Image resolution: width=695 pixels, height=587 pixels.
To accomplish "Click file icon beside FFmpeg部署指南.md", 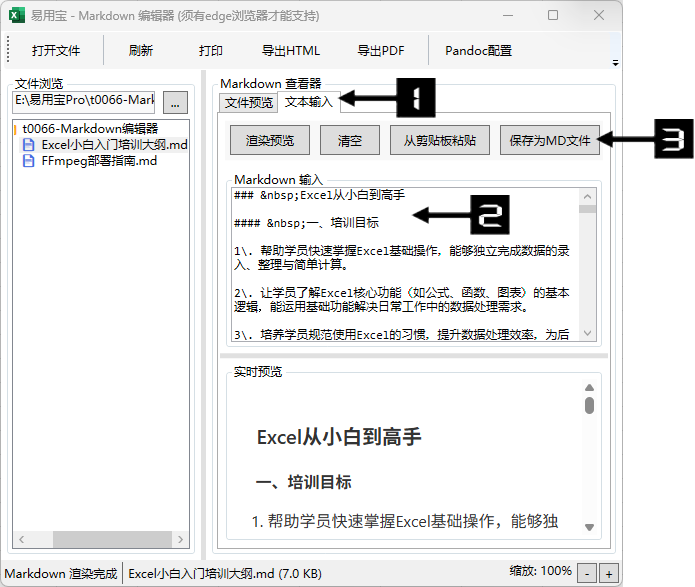I will 28,160.
